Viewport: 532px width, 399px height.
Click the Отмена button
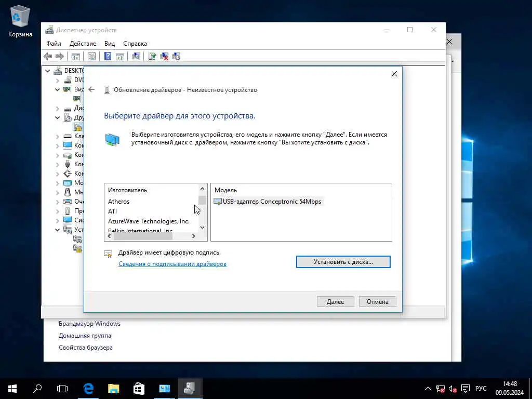point(377,302)
